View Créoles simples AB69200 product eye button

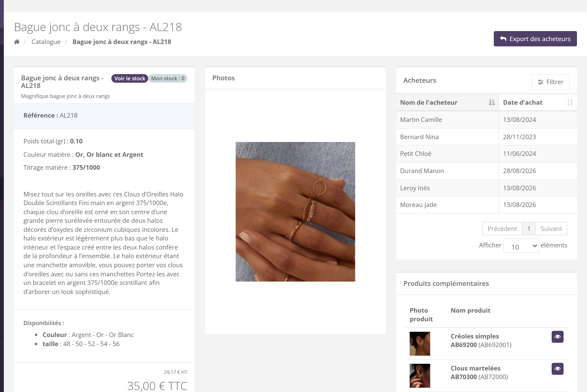(x=557, y=337)
